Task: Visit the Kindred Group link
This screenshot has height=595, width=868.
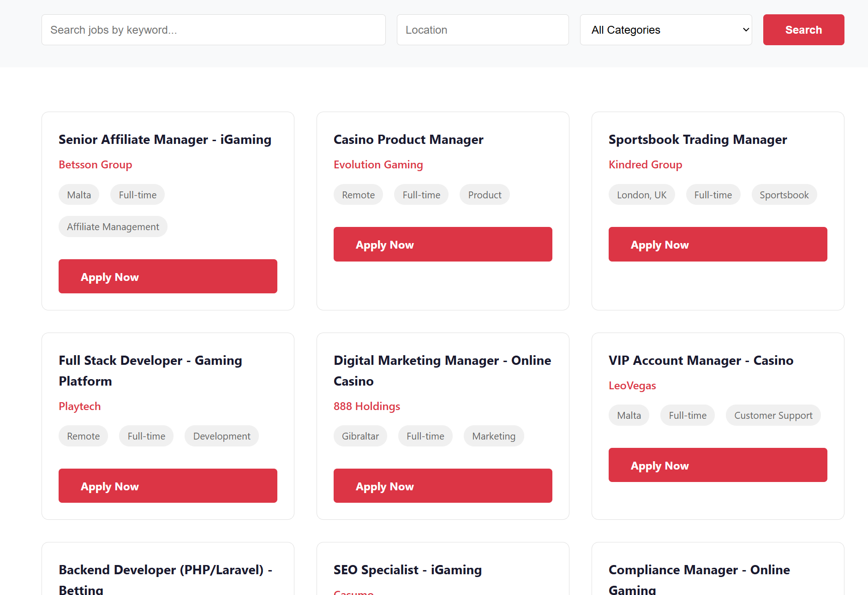Action: [645, 165]
